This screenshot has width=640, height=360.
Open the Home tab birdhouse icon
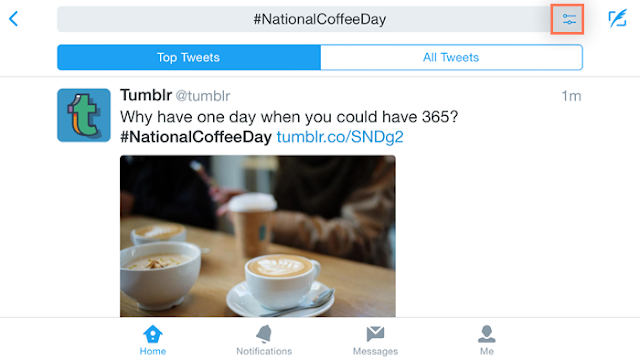pos(153,334)
